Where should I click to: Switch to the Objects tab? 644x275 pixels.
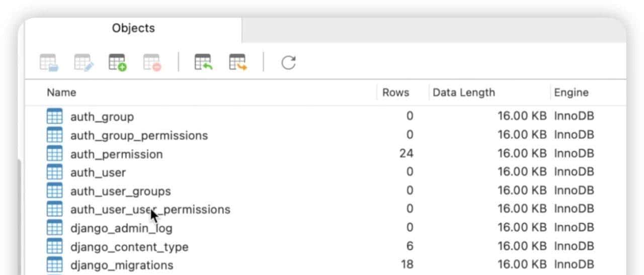click(x=133, y=29)
